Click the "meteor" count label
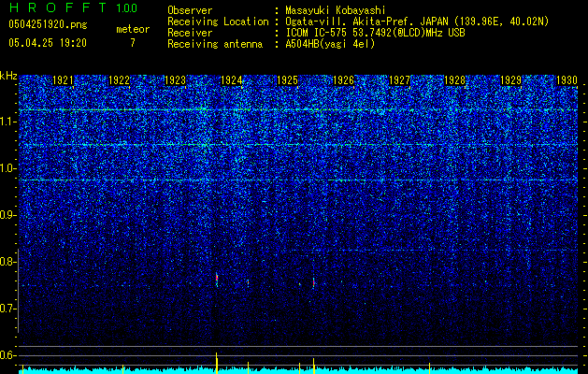Viewport: 588px width, 374px height. pos(133,29)
